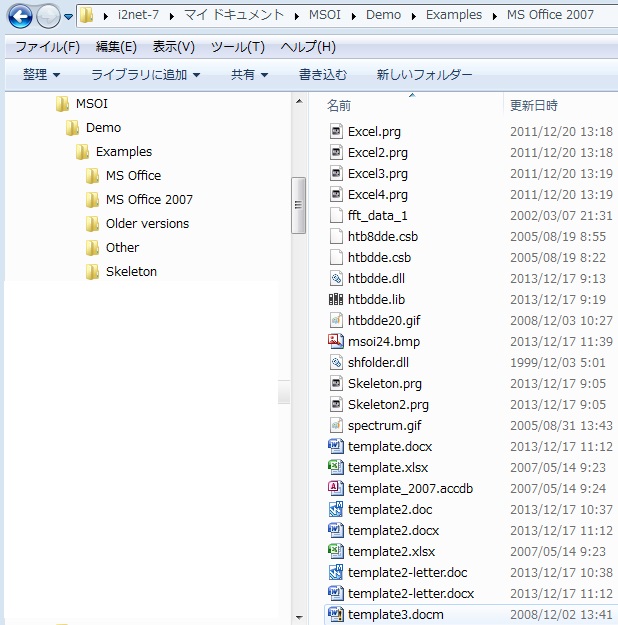The width and height of the screenshot is (618, 625).
Task: Select template2.docx file name
Action: [393, 531]
